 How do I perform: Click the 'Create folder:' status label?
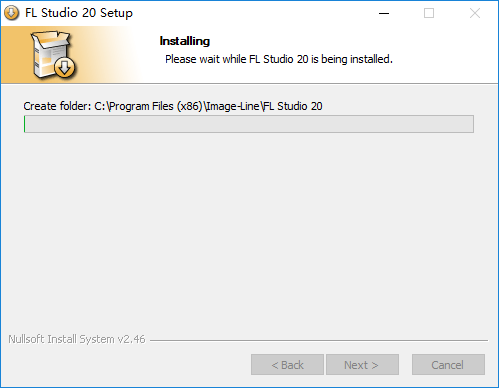(57, 106)
